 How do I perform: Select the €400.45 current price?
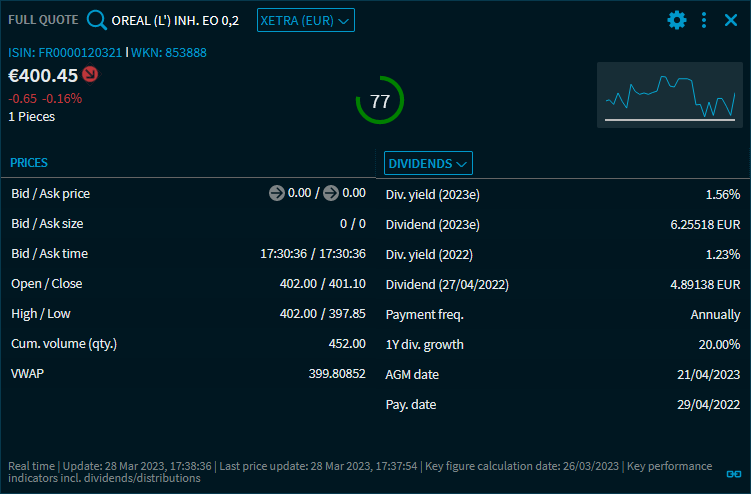coord(43,75)
